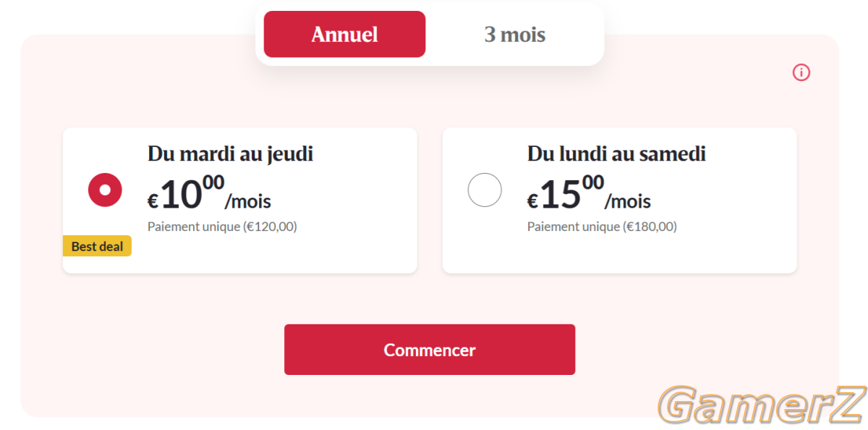Select the Du mardi au jeudi radio button
Image resolution: width=868 pixels, height=430 pixels.
pyautogui.click(x=105, y=190)
